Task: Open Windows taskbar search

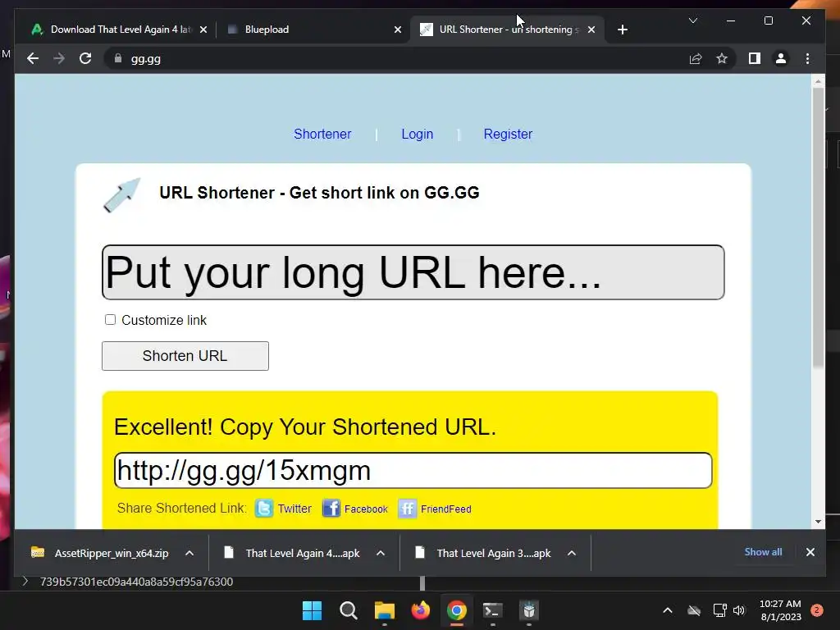Action: coord(348,610)
